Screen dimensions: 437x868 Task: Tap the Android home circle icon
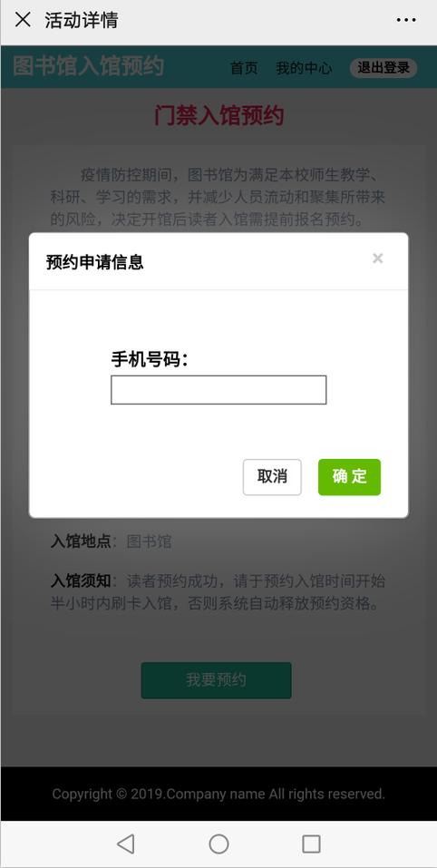tap(218, 844)
